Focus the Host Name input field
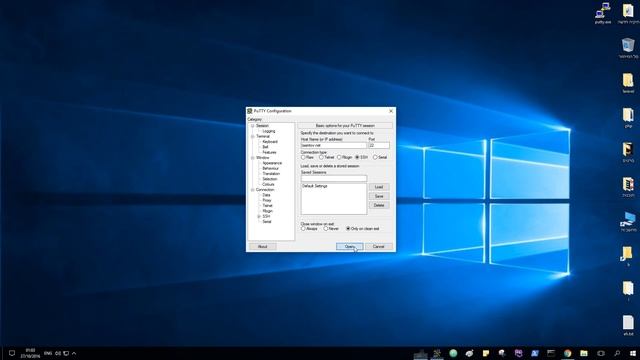Viewport: 640px width, 360px height. (x=333, y=145)
